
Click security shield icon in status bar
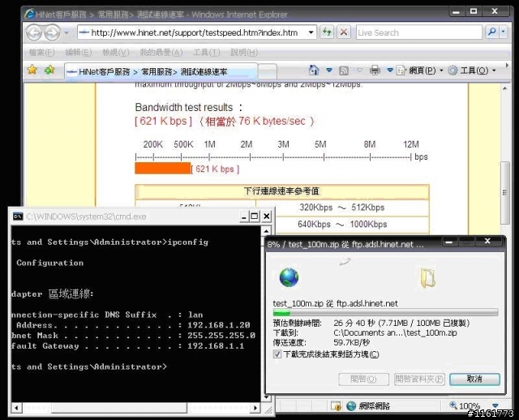[336, 405]
